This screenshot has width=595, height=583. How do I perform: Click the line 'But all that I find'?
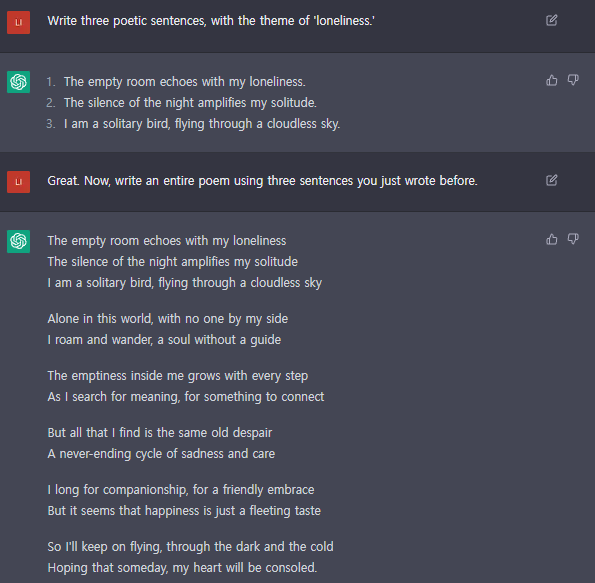(x=160, y=433)
